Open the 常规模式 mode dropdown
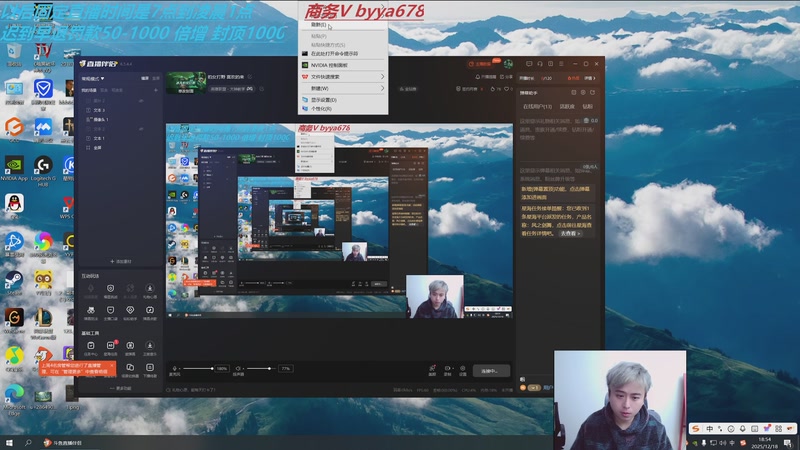Viewport: 800px width, 450px height. [93, 79]
